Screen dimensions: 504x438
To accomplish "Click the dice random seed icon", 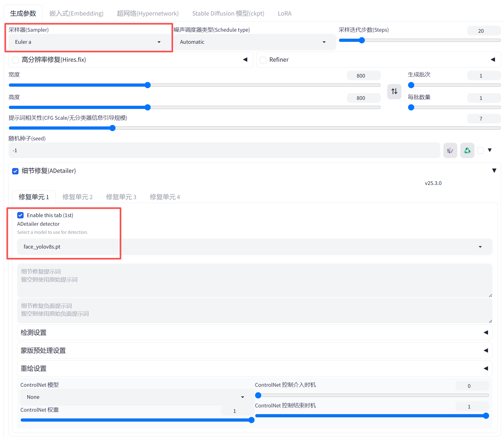I will pos(450,151).
